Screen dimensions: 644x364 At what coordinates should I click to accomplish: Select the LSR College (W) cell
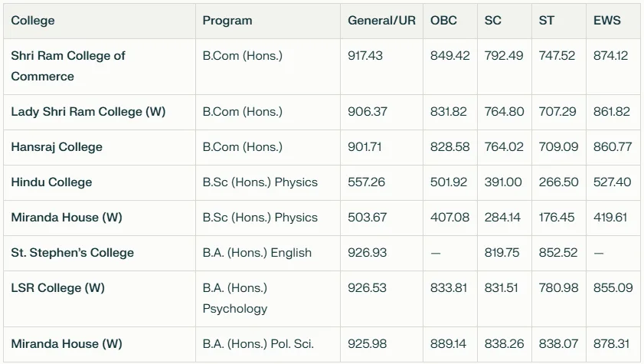click(x=100, y=299)
